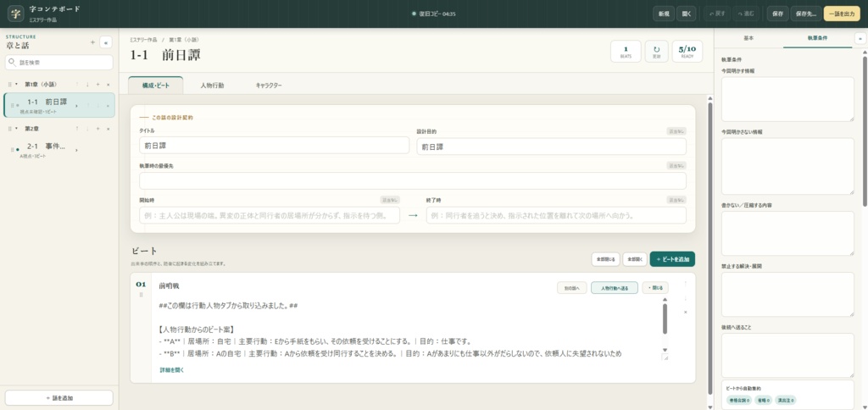Open the 執筆条件 tab in right panel

coord(817,38)
